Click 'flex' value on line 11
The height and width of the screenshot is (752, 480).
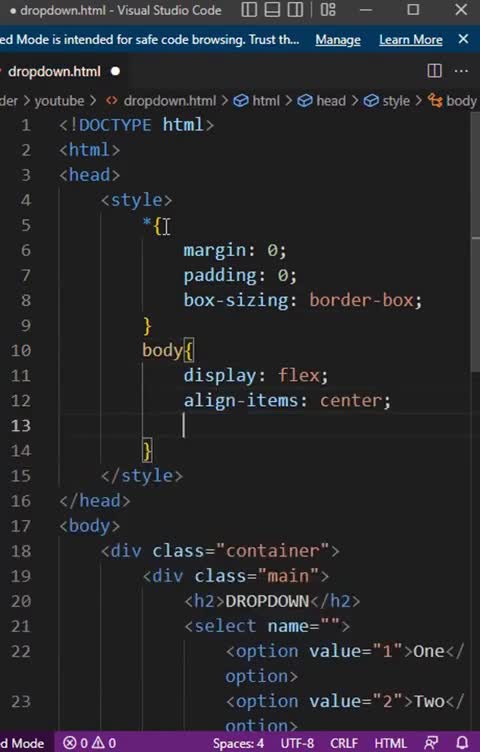pos(299,376)
